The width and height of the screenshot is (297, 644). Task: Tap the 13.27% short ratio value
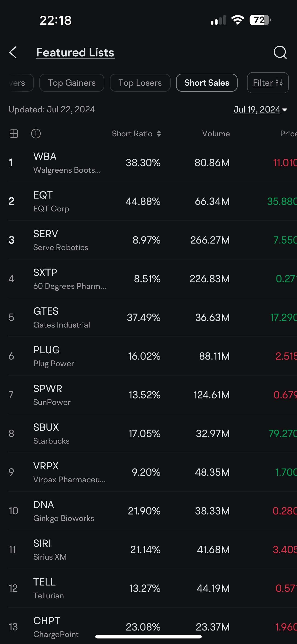pyautogui.click(x=145, y=588)
